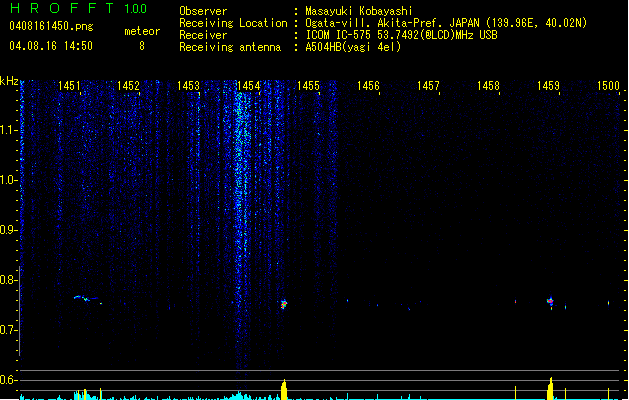
Task: Click the 1459 time marker
Action: click(x=548, y=85)
